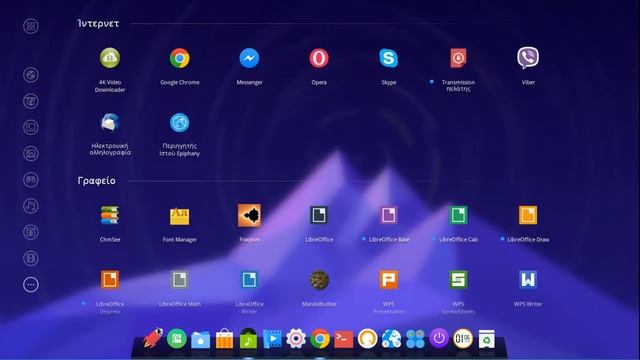The height and width of the screenshot is (360, 640).
Task: Open the green music player in dock
Action: tap(248, 338)
